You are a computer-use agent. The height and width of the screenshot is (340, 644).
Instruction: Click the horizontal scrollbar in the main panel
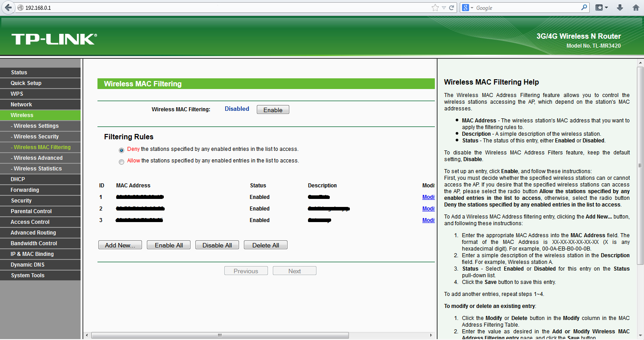pos(219,336)
